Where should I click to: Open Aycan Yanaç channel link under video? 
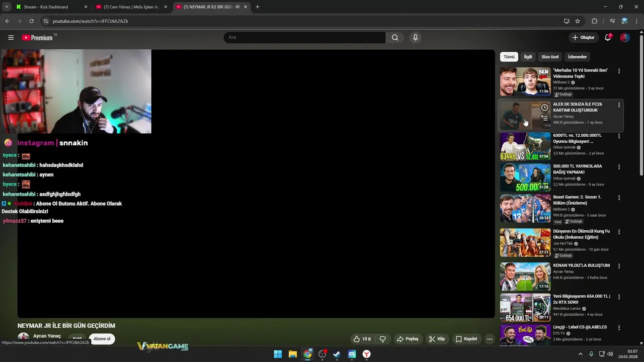[47, 336]
